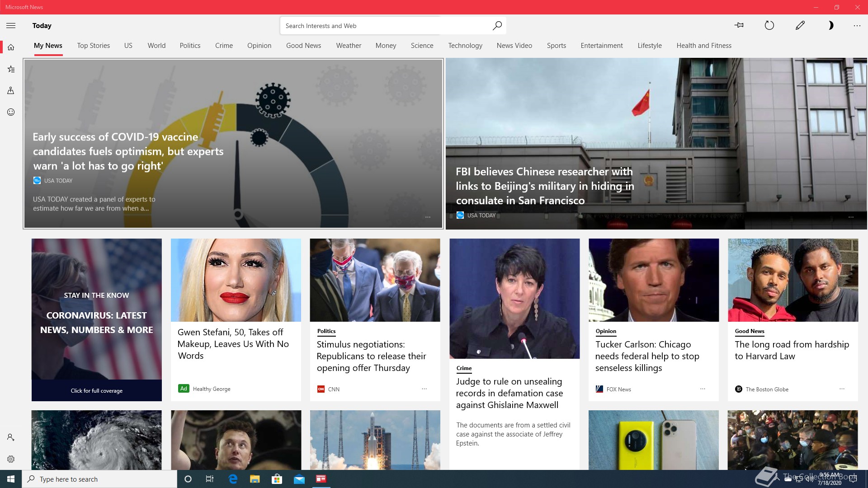Open more options on Harvard Law card
Image resolution: width=868 pixels, height=488 pixels.
click(842, 389)
